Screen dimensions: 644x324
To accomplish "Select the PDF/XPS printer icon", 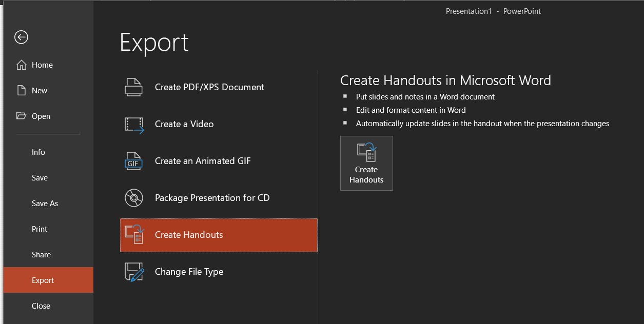I will [133, 87].
